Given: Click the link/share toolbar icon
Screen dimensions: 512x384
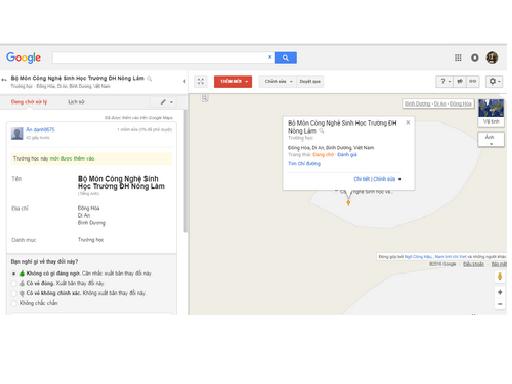Looking at the screenshot, I should pos(473,81).
